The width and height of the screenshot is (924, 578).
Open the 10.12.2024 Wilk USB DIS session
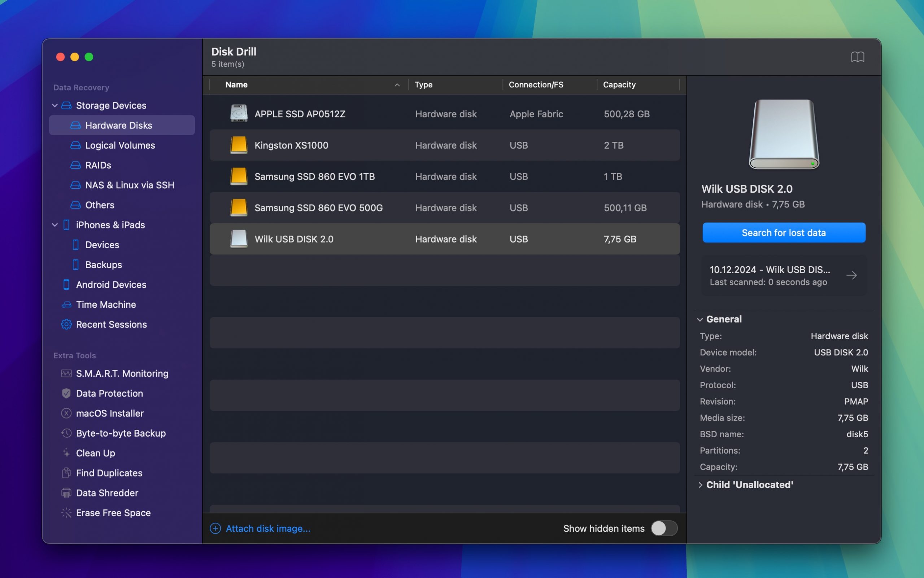784,275
